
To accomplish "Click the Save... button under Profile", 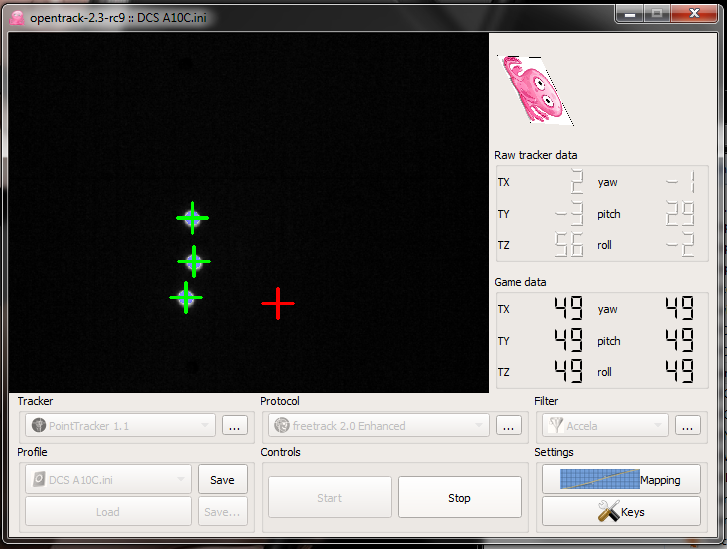I will [222, 512].
